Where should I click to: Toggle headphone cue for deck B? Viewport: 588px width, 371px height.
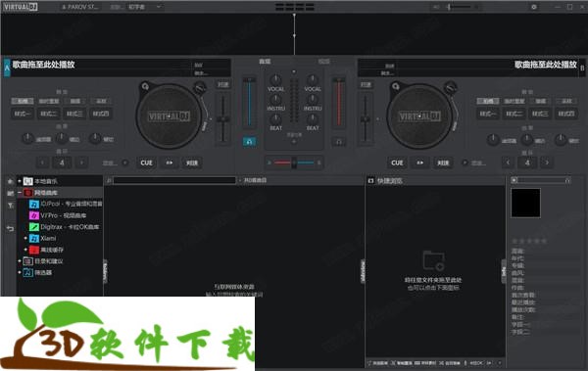click(339, 142)
